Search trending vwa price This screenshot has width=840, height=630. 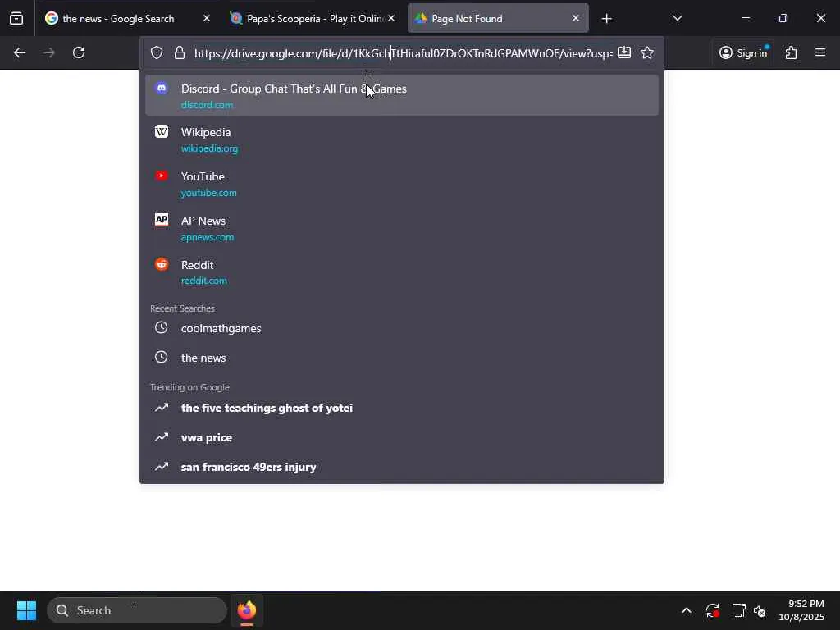402,438
